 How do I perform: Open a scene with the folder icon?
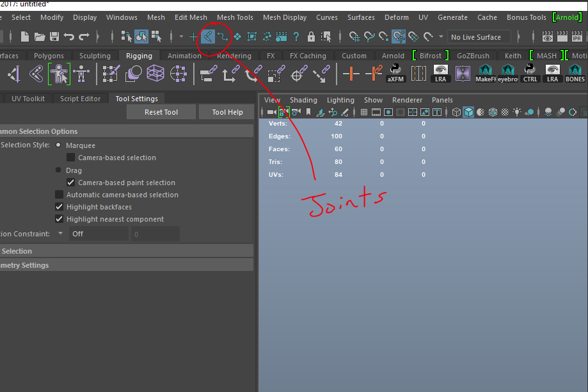(40, 37)
